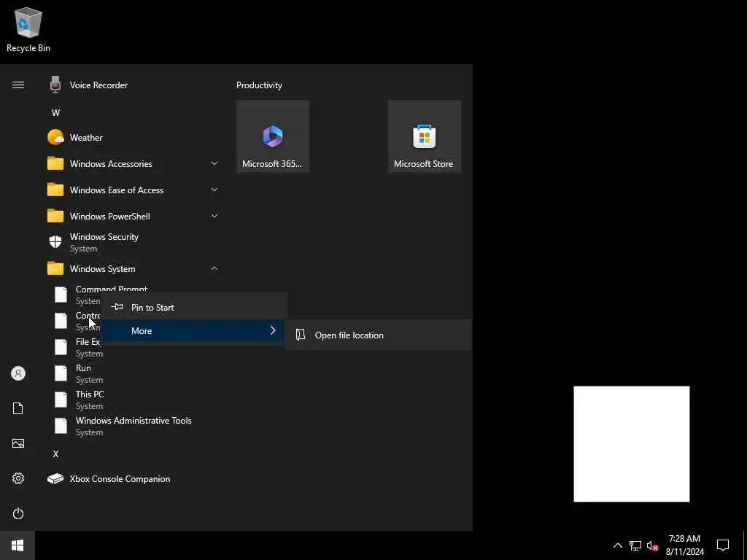Choose Pin to Start in context menu
Viewport: 747px width, 560px height.
click(194, 308)
